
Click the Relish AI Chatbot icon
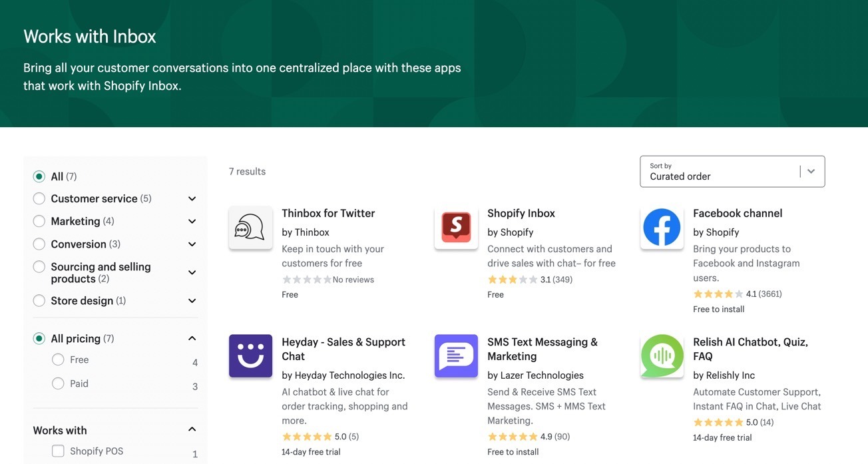pyautogui.click(x=662, y=356)
